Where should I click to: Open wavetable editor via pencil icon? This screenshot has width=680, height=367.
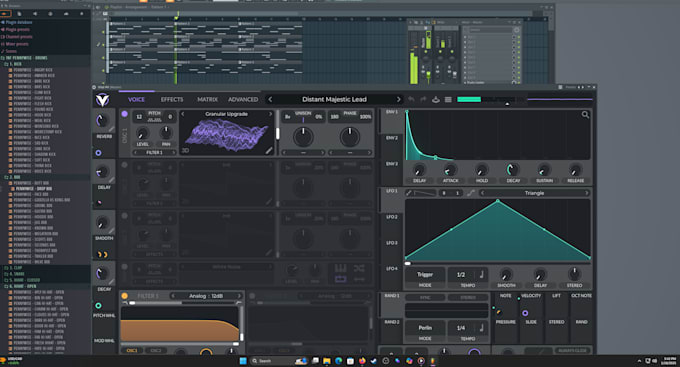269,151
